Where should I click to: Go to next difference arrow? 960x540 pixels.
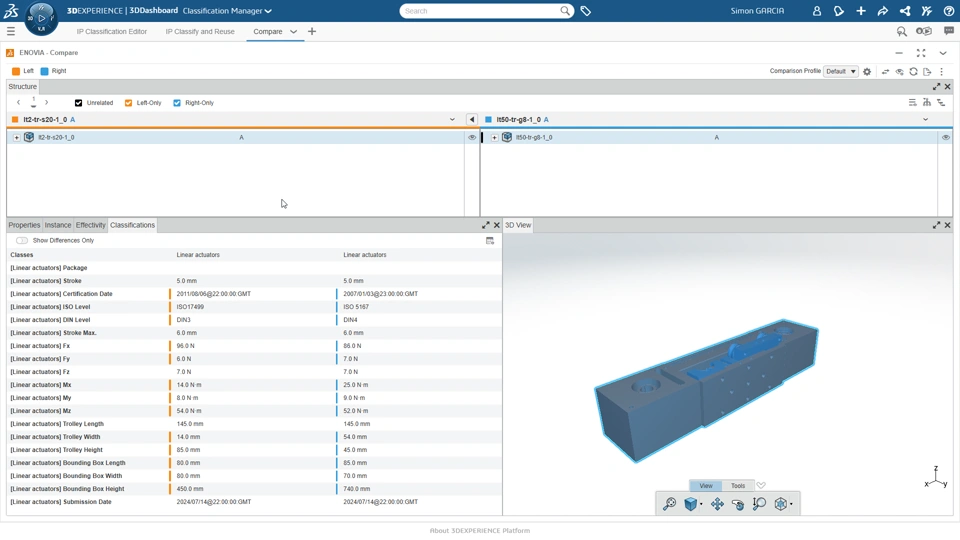[x=47, y=103]
